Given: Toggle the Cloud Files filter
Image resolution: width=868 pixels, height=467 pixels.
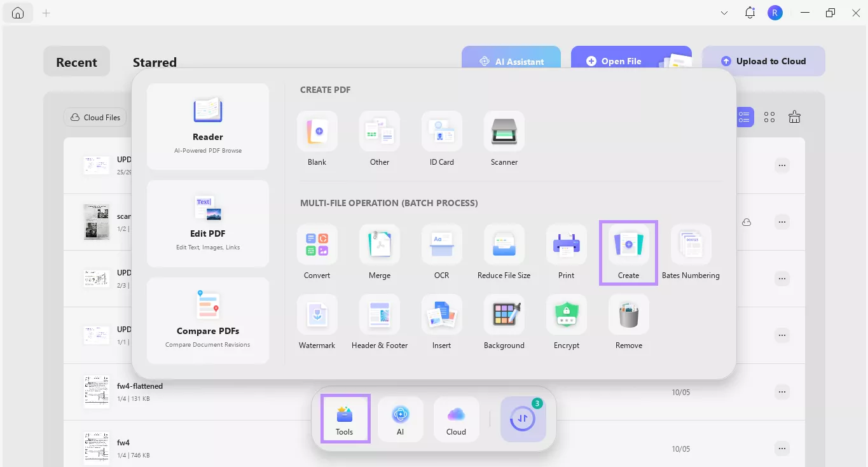Looking at the screenshot, I should pyautogui.click(x=94, y=117).
